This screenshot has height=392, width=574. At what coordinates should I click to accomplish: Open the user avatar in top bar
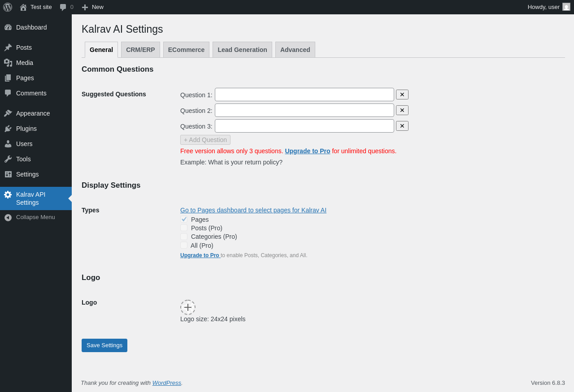coord(566,7)
